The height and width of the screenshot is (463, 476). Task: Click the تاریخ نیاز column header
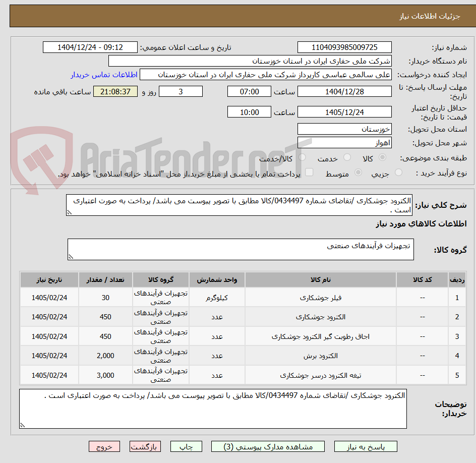tap(49, 279)
